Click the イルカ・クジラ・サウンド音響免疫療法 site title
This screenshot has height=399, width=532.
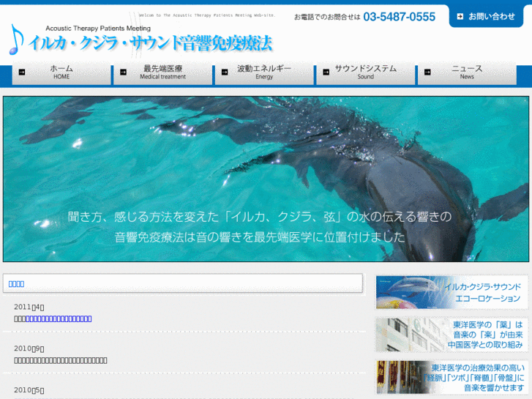(150, 43)
